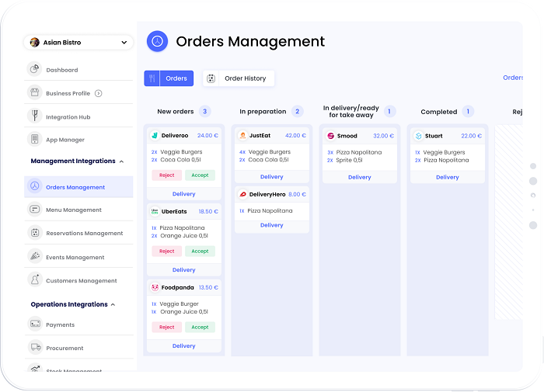Switch to the Order History tab
544x392 pixels.
[x=239, y=78]
